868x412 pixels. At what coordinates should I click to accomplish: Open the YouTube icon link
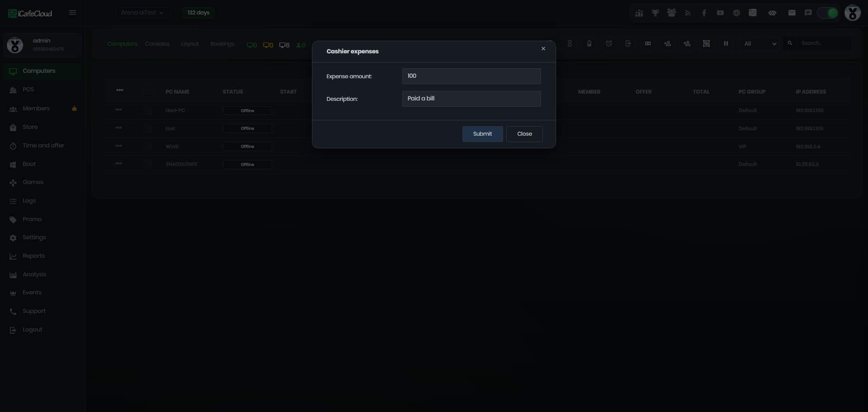pos(720,13)
